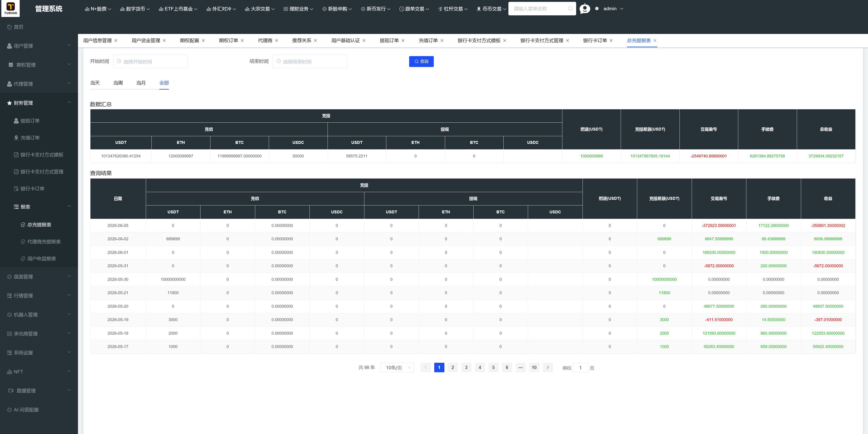This screenshot has width=868, height=434.
Task: Click the document icon beside 银行卡订单 in sidebar
Action: 16,188
